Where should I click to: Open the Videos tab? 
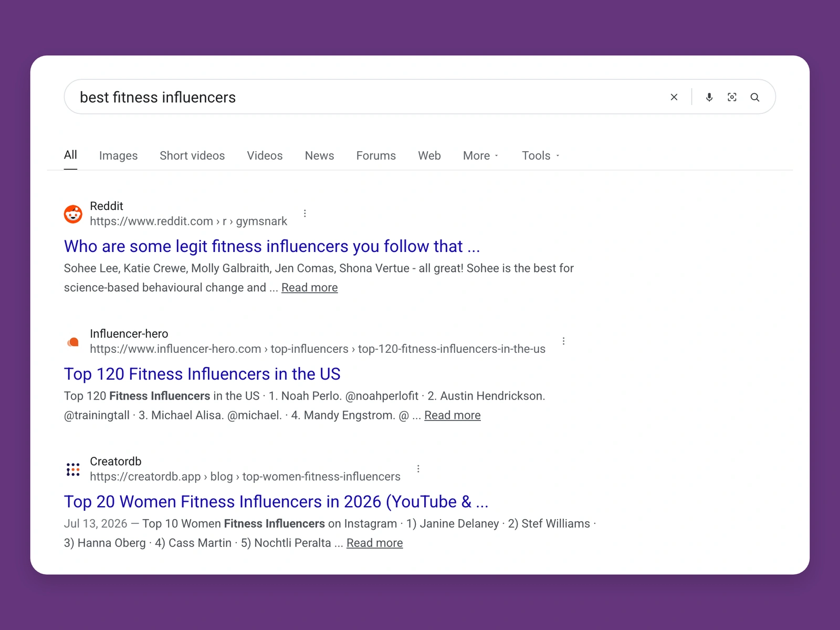coord(265,156)
